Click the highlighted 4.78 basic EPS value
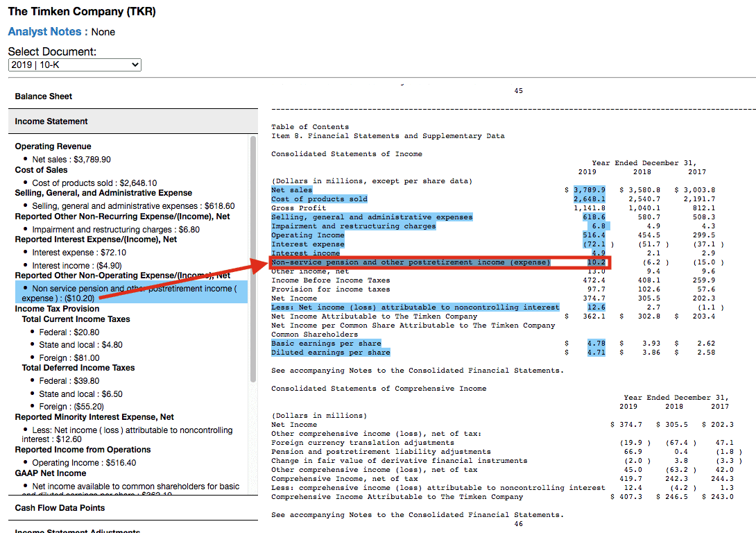756x533 pixels. coord(596,344)
